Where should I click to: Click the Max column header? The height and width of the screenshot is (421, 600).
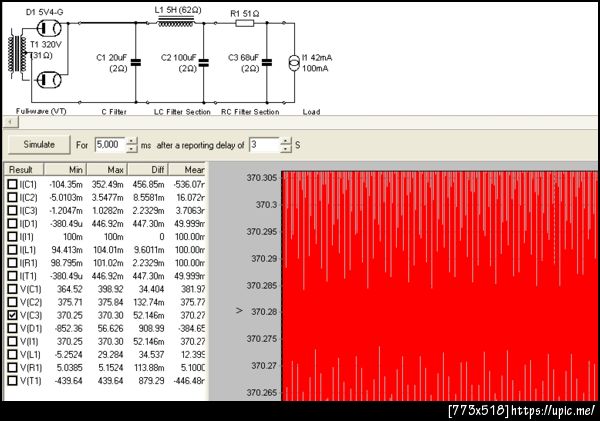[107, 170]
